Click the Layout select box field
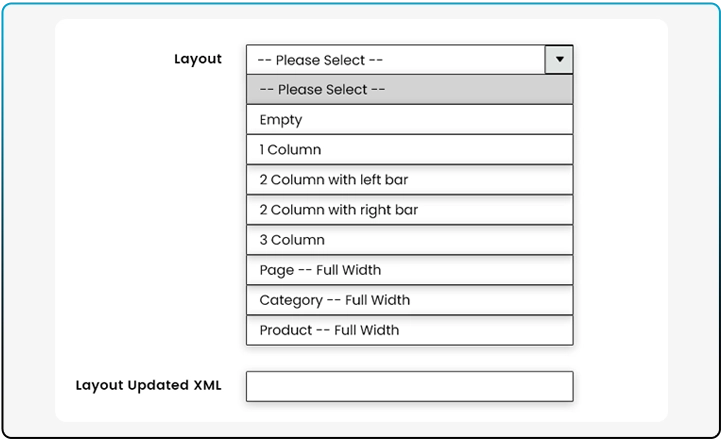 396,60
